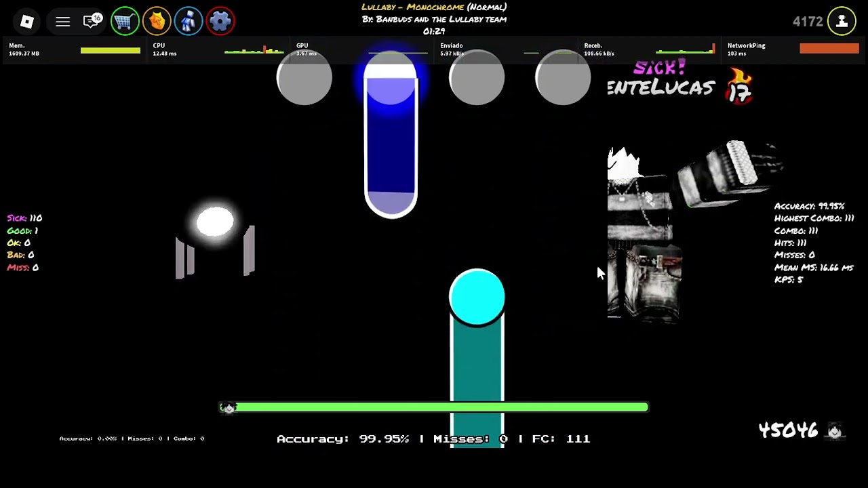Click the 'Receb. 108.66 KB/s' stat
The height and width of the screenshot is (488, 868).
(x=599, y=49)
